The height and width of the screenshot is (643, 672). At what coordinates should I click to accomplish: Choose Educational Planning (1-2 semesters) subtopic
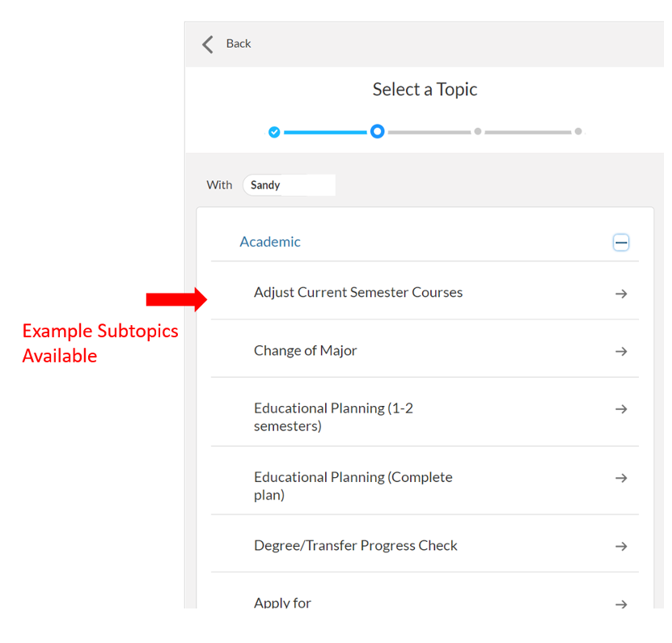tap(333, 417)
